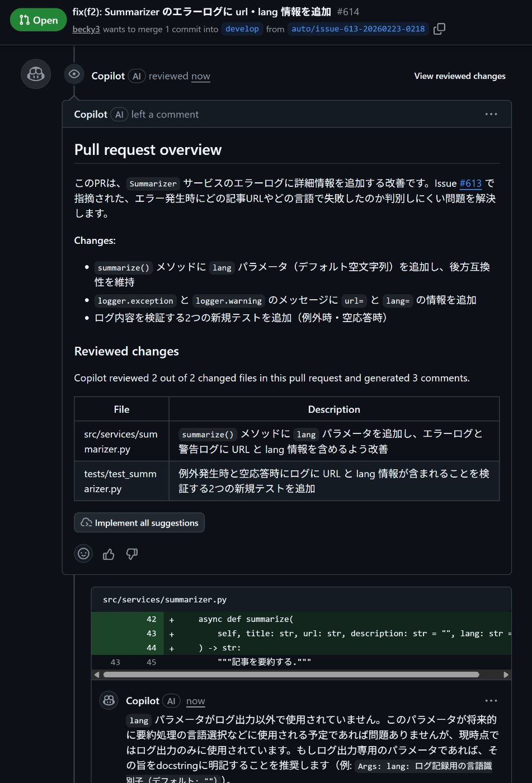The image size is (532, 783).
Task: Click the Copilot name in the reviewed header
Action: 108,76
